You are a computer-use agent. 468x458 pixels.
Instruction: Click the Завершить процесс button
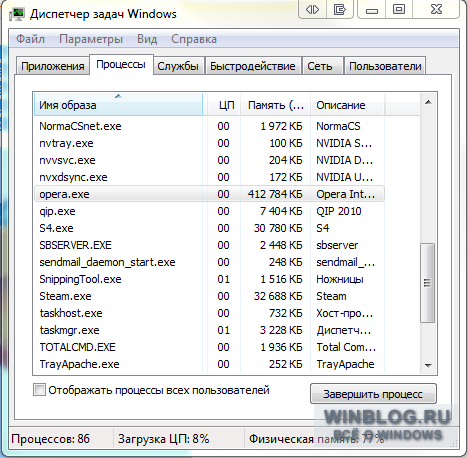373,394
